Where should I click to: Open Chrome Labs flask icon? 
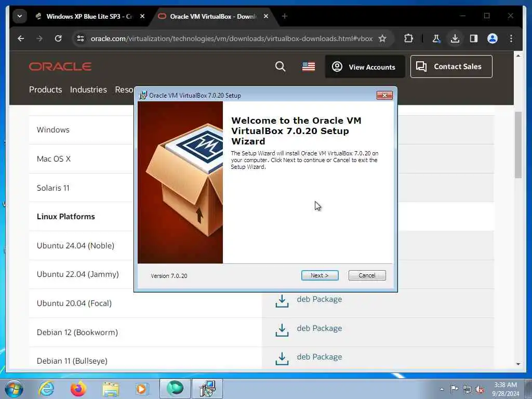tap(436, 38)
